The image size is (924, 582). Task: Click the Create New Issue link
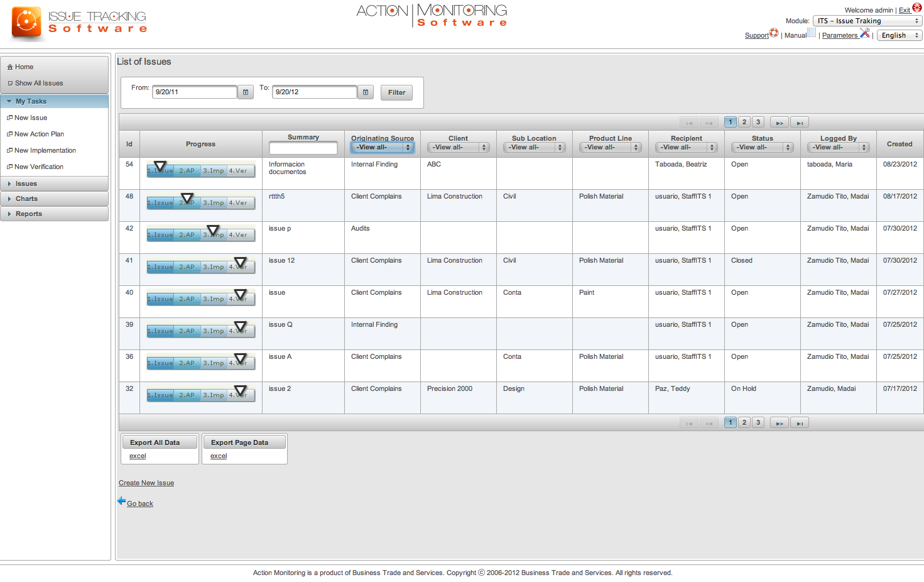(x=146, y=483)
